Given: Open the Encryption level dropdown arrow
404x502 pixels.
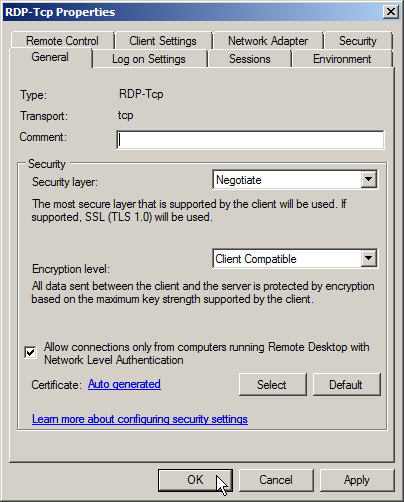Looking at the screenshot, I should (x=369, y=258).
